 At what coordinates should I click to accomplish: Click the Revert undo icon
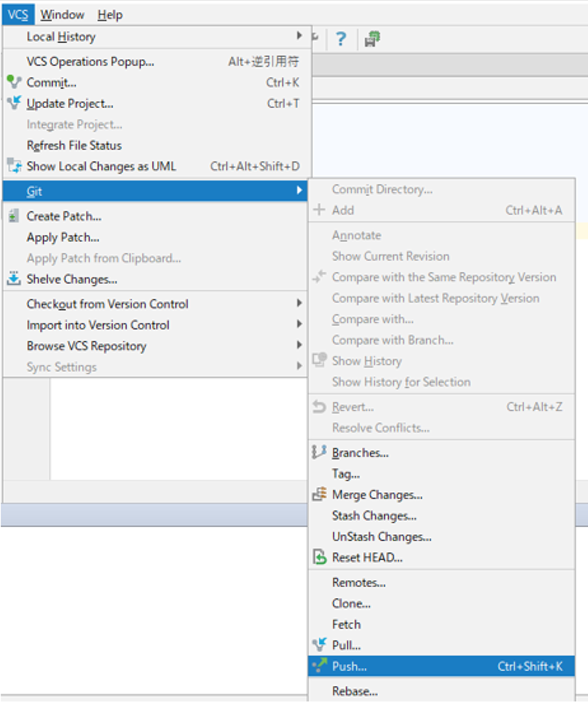(319, 407)
